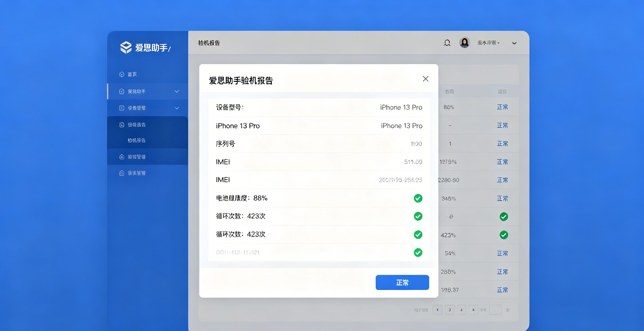Click green check beside 电池健康度: 88%
The width and height of the screenshot is (644, 331).
pyautogui.click(x=418, y=198)
